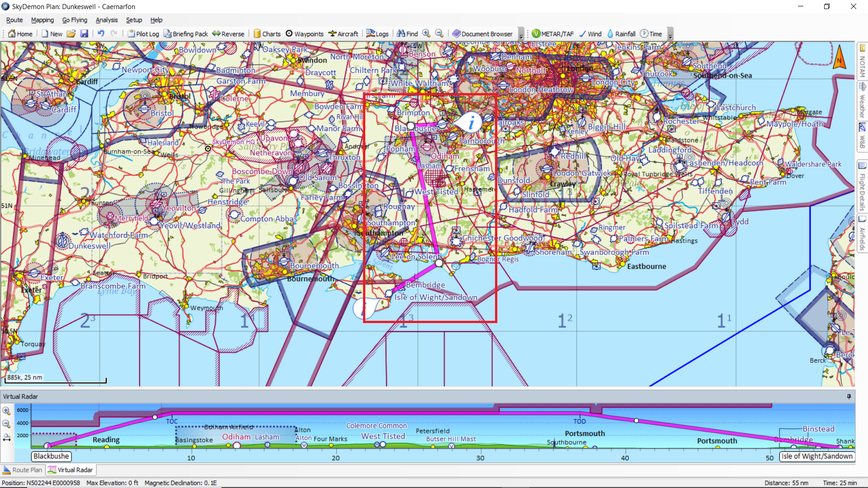Expand the Airfields side panel
The width and height of the screenshot is (868, 488).
(x=862, y=234)
